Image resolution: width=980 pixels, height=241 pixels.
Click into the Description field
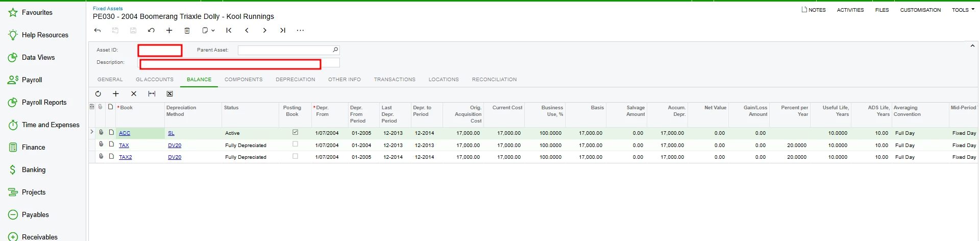(239, 62)
